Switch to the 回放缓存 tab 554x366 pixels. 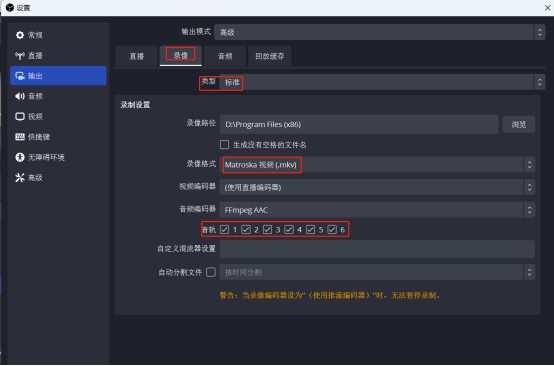tap(270, 56)
